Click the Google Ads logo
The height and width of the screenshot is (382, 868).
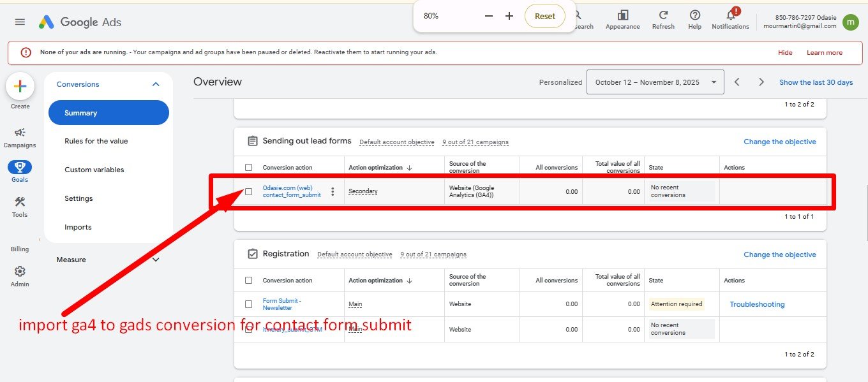pyautogui.click(x=80, y=22)
